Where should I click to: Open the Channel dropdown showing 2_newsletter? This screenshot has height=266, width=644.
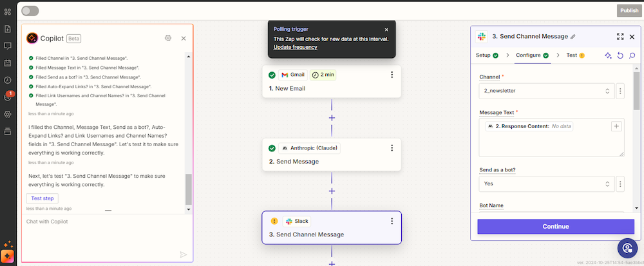coord(547,91)
